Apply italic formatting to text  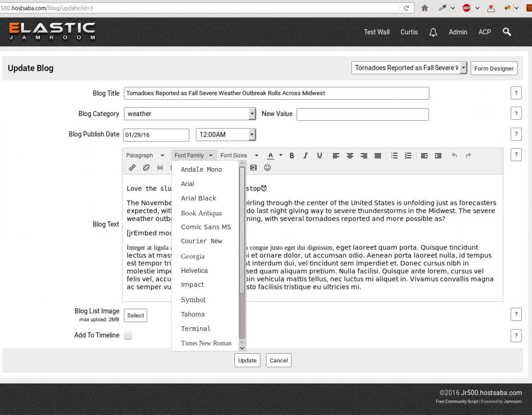(305, 156)
